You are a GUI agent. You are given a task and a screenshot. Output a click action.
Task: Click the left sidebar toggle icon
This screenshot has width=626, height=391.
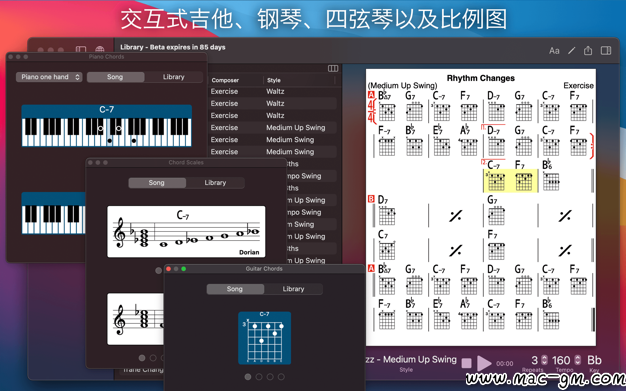click(81, 50)
